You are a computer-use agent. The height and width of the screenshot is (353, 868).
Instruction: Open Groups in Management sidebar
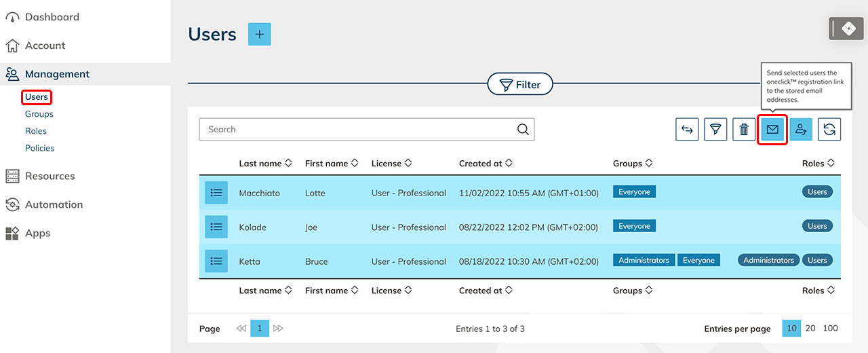click(39, 114)
